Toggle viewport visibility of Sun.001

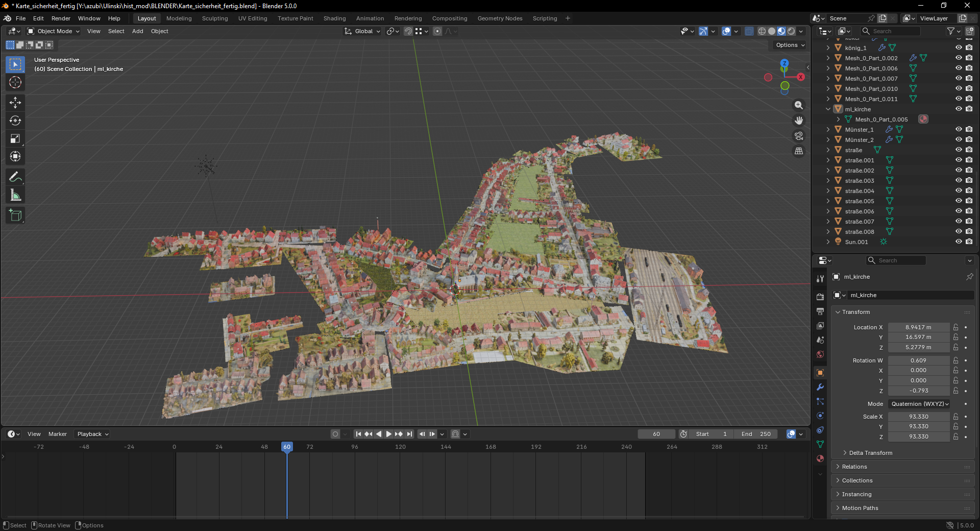[959, 242]
